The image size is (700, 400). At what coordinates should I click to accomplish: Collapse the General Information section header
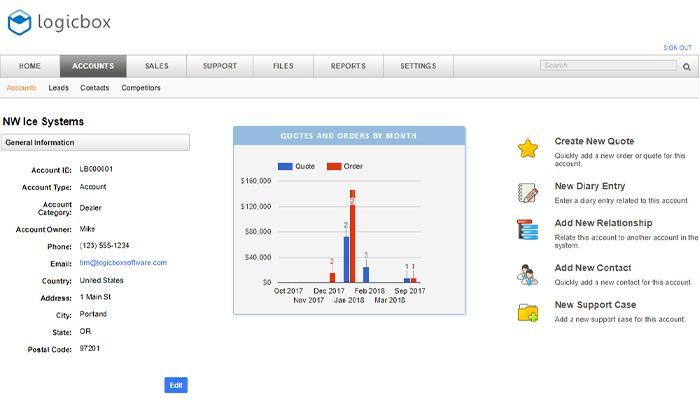coord(95,142)
